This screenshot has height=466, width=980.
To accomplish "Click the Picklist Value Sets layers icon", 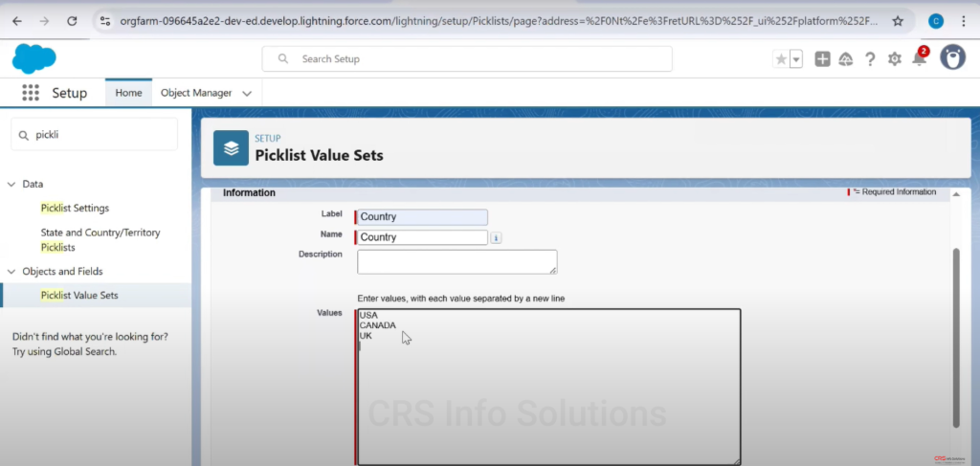I will [232, 148].
